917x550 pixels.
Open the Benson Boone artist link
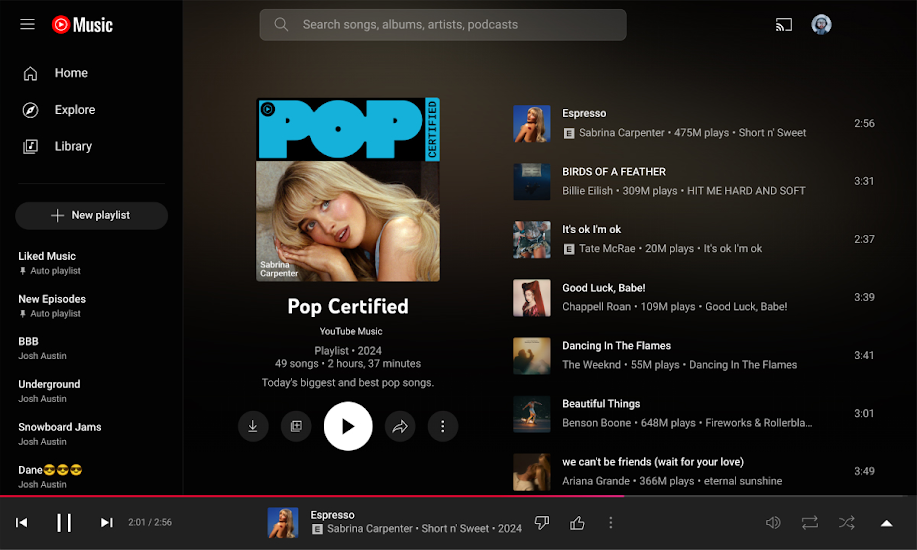pos(597,423)
